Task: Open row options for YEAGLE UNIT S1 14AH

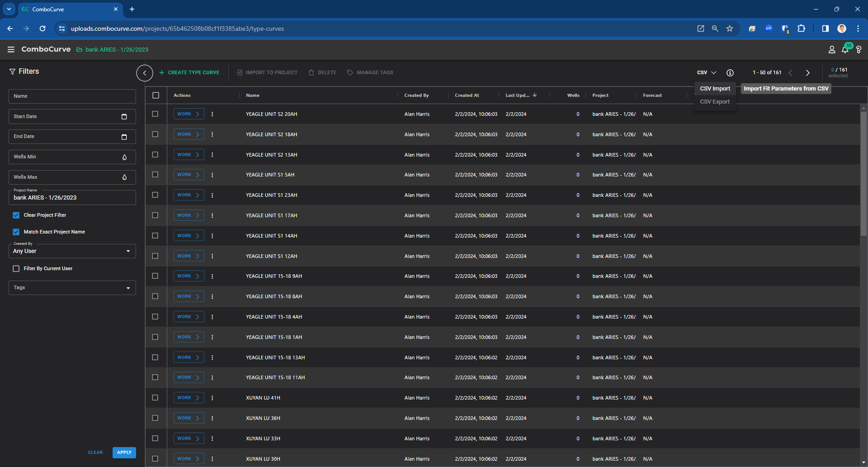Action: click(x=212, y=236)
